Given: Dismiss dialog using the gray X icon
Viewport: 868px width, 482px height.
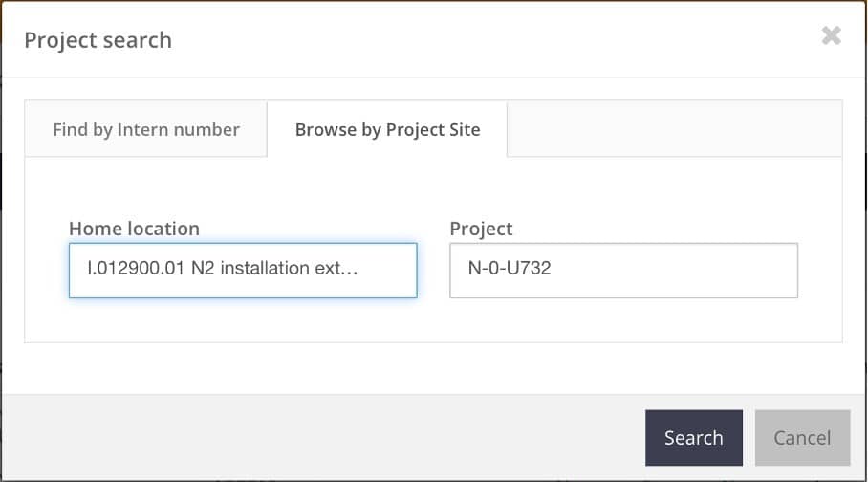Looking at the screenshot, I should coord(831,35).
